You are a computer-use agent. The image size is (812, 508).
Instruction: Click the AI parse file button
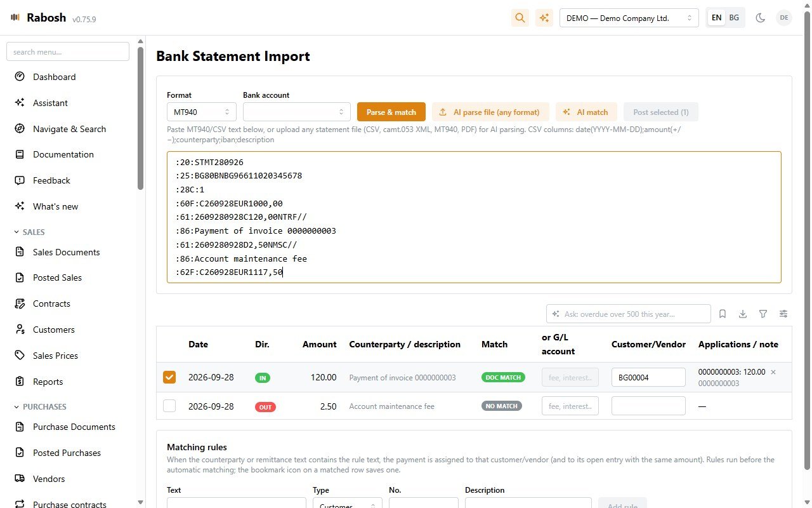490,112
